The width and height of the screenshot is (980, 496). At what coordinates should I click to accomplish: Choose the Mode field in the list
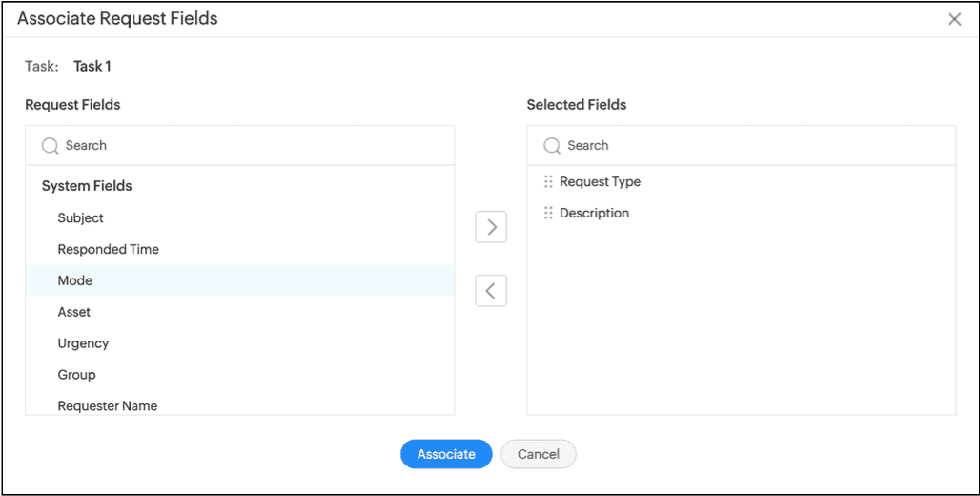pos(75,281)
